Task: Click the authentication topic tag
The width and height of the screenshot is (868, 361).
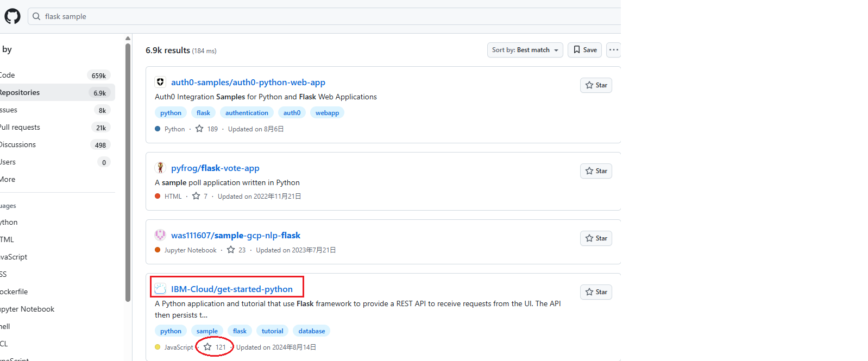Action: (247, 113)
